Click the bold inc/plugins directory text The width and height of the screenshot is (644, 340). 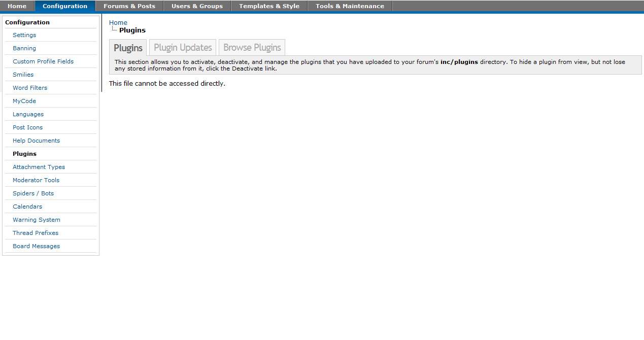(459, 62)
